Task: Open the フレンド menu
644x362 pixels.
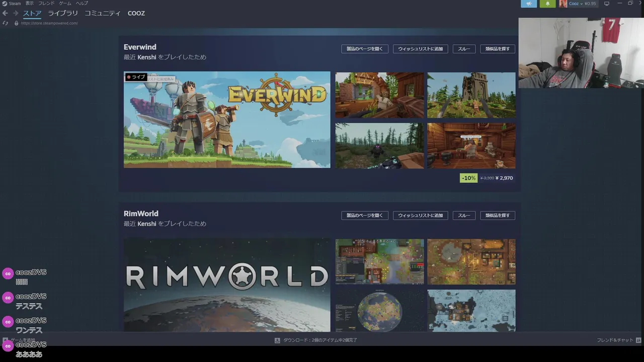Action: 46,4
